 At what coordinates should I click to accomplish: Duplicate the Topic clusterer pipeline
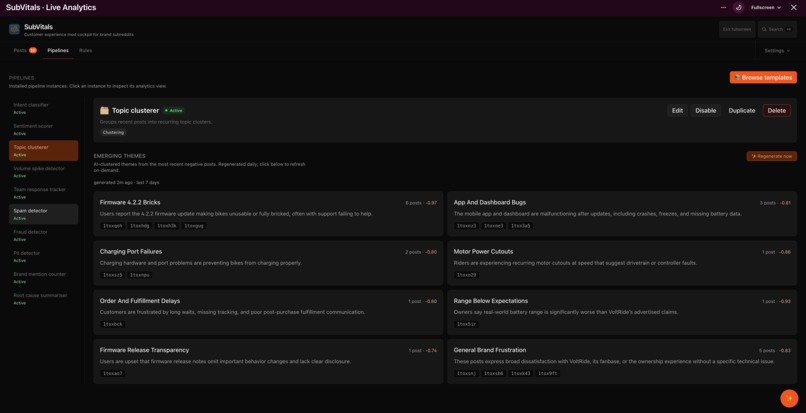742,111
